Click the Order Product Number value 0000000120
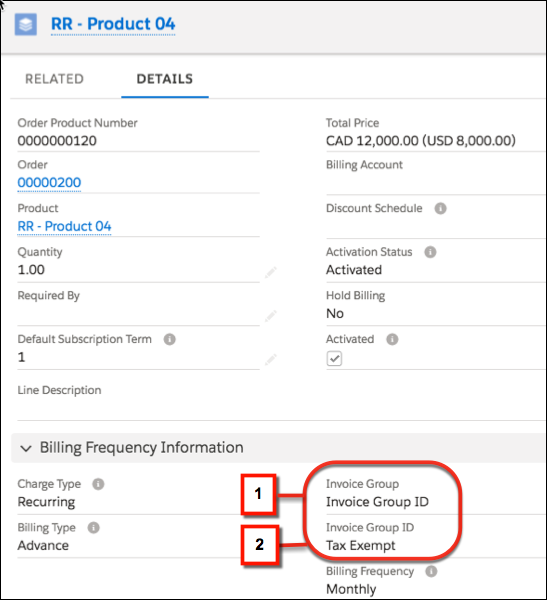The width and height of the screenshot is (547, 600). coord(57,141)
